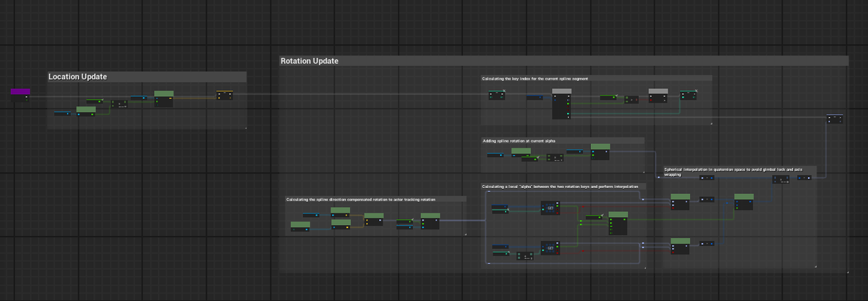This screenshot has width=868, height=301.
Task: Click the tall gray-header node in key index comment
Action: pos(562,104)
